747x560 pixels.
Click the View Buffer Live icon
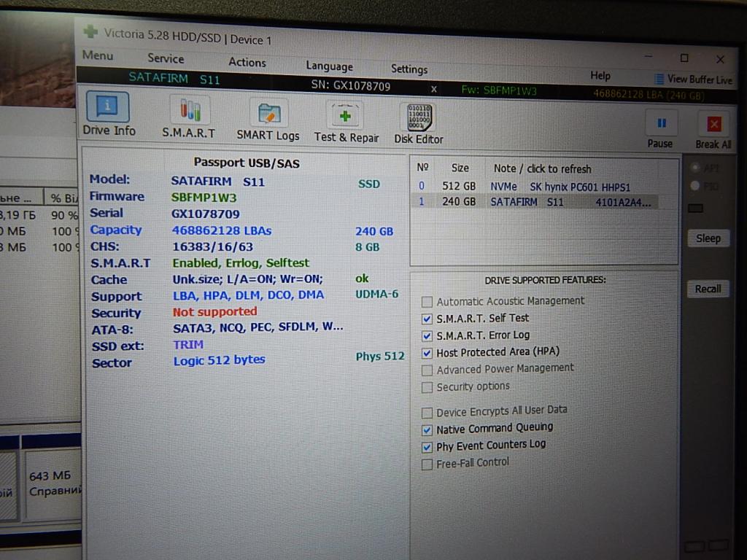[659, 79]
